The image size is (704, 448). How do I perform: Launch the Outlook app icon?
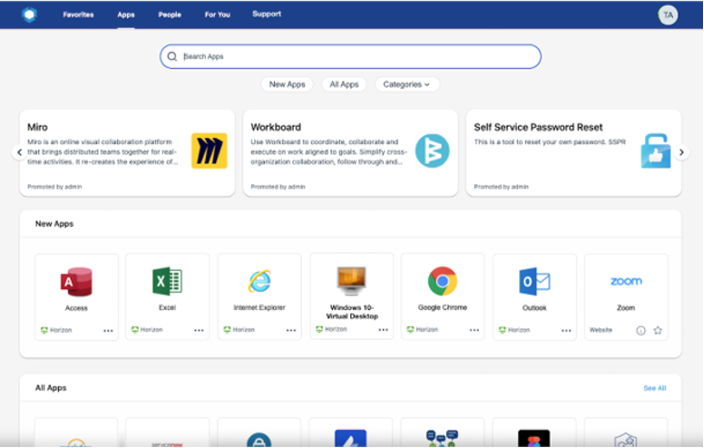(x=534, y=282)
